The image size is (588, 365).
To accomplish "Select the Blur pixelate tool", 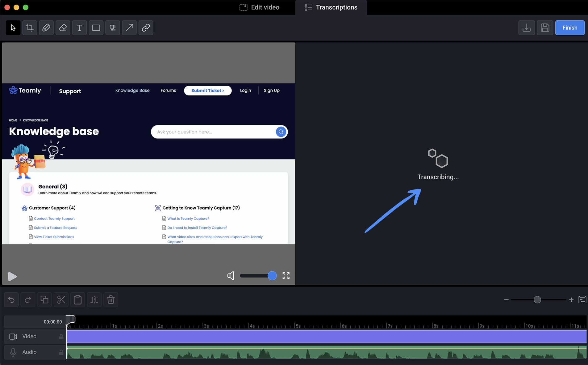I will tap(113, 28).
